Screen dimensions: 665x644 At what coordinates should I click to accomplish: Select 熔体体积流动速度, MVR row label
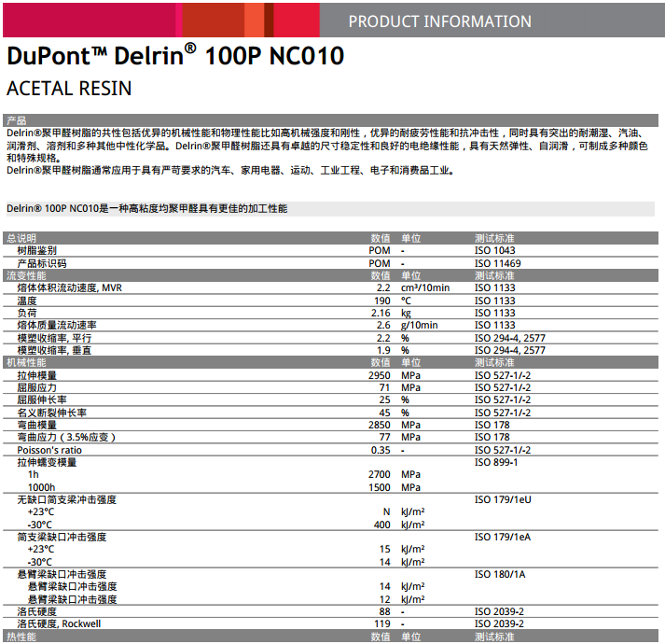[x=70, y=287]
